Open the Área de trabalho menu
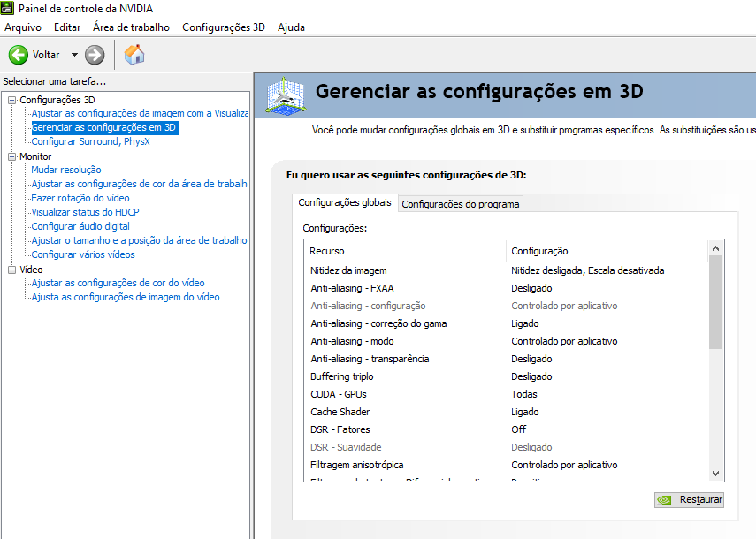 131,27
